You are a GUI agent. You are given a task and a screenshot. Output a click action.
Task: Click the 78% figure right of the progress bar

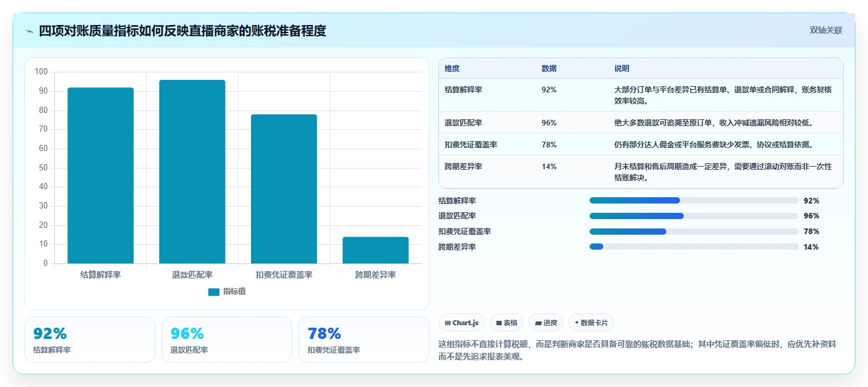(811, 232)
